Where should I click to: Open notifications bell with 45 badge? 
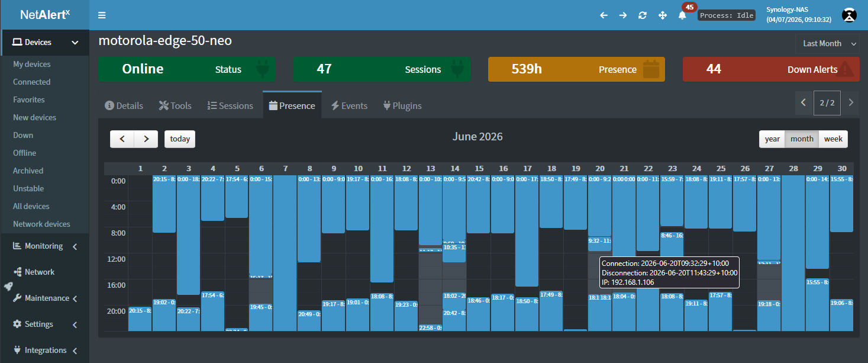click(682, 15)
